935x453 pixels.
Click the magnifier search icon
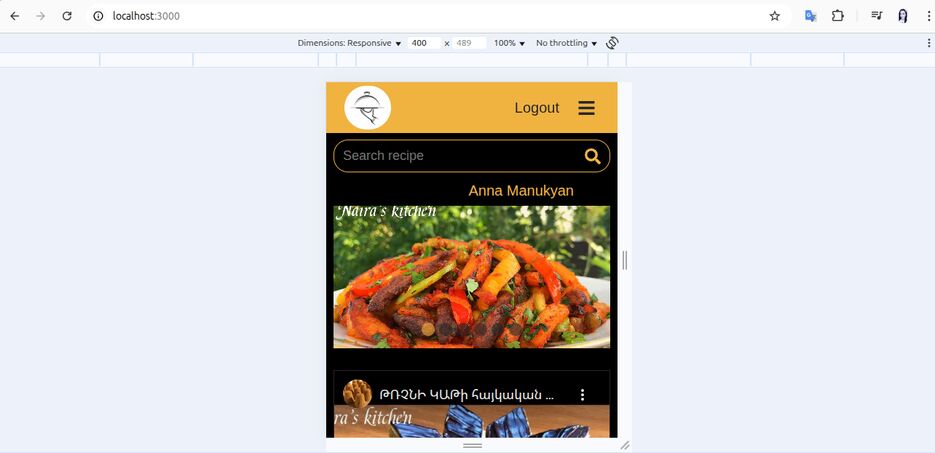592,156
